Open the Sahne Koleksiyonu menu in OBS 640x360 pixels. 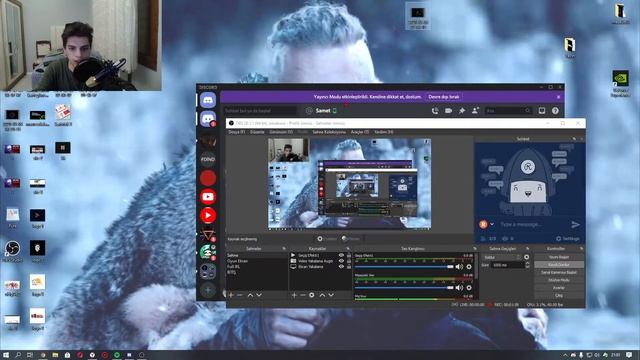pyautogui.click(x=329, y=132)
